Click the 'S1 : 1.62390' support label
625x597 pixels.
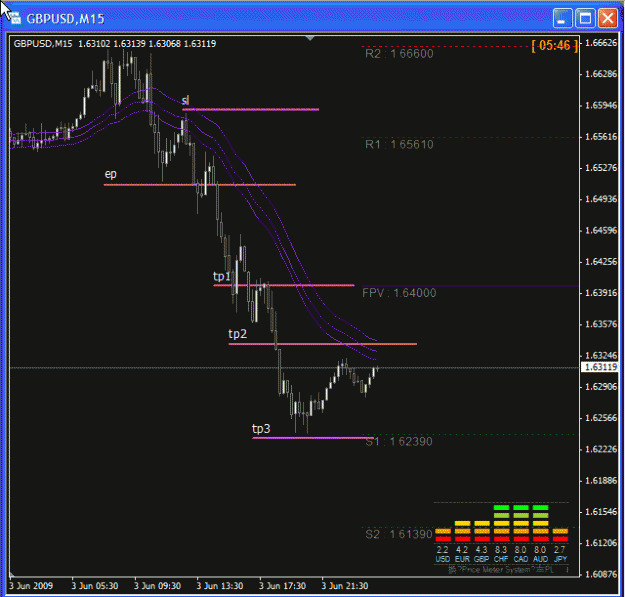pyautogui.click(x=399, y=442)
